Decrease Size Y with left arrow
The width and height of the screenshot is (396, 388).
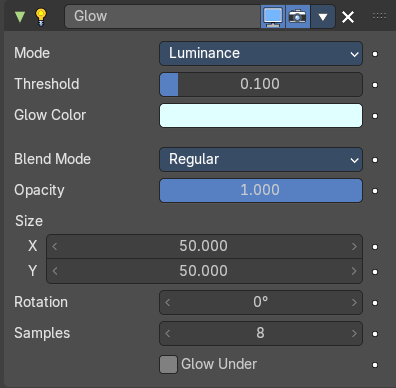pyautogui.click(x=55, y=271)
